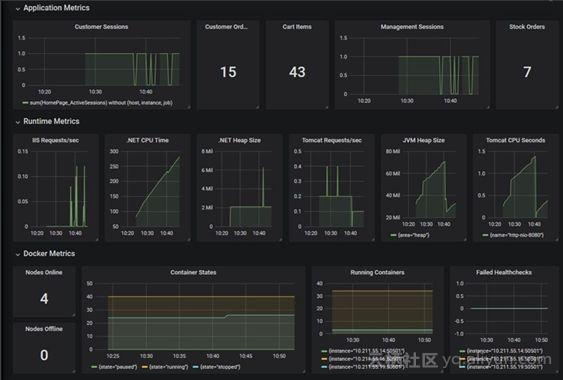The width and height of the screenshot is (563, 380).
Task: Open the blue swatch of the stopped state legend
Action: point(196,367)
